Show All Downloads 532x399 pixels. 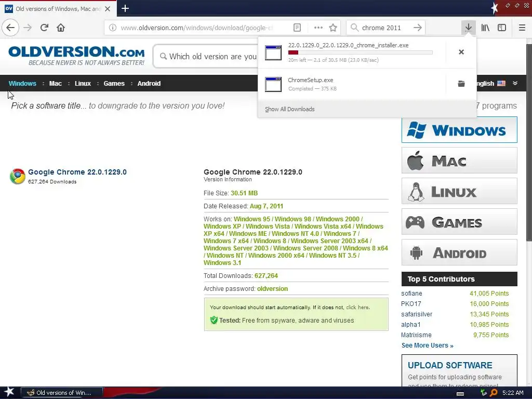[290, 109]
